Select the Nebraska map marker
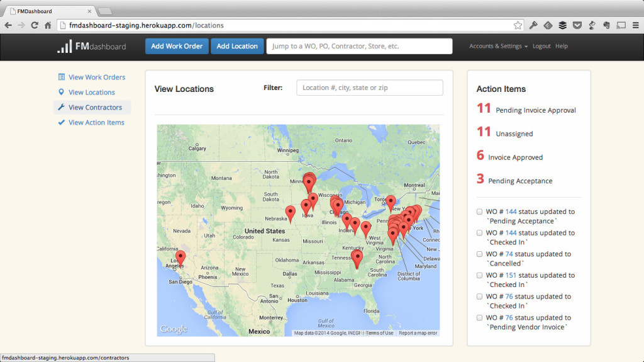 point(291,213)
